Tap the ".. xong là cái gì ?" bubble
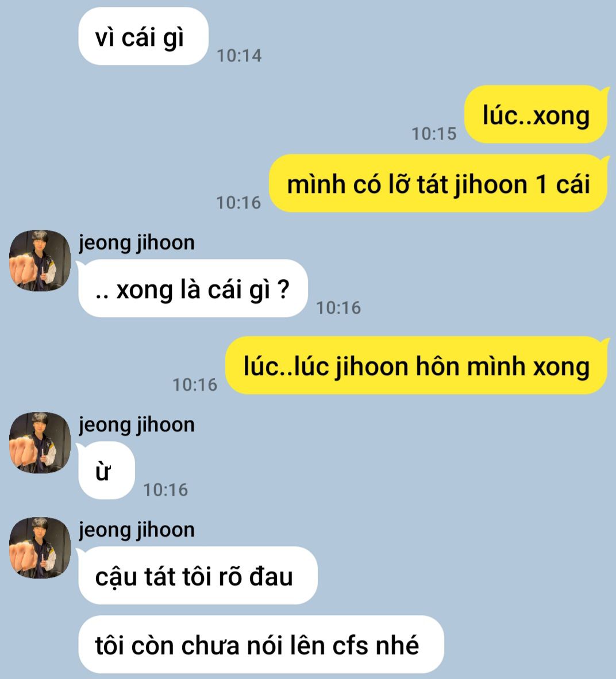616x679 pixels. pyautogui.click(x=192, y=288)
